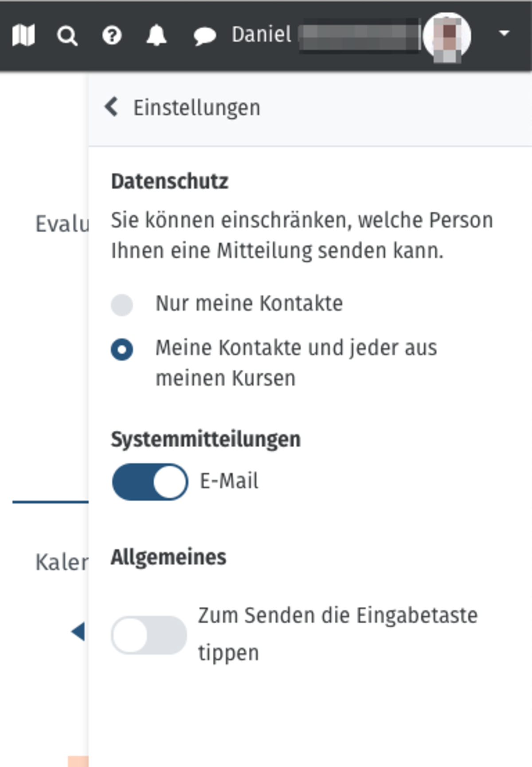Click the Einstellungen header title

(x=197, y=108)
